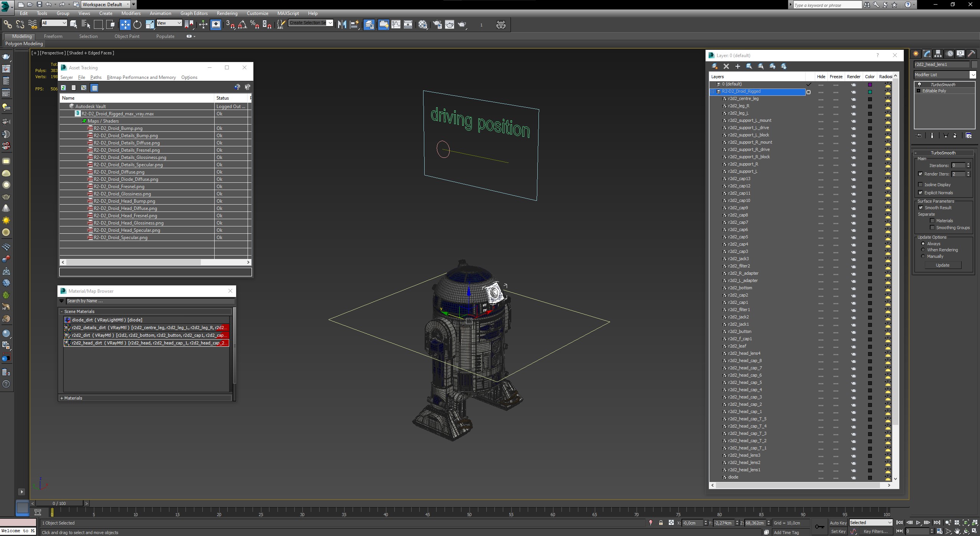Open Paths menu in Asset Tracking

(x=96, y=77)
